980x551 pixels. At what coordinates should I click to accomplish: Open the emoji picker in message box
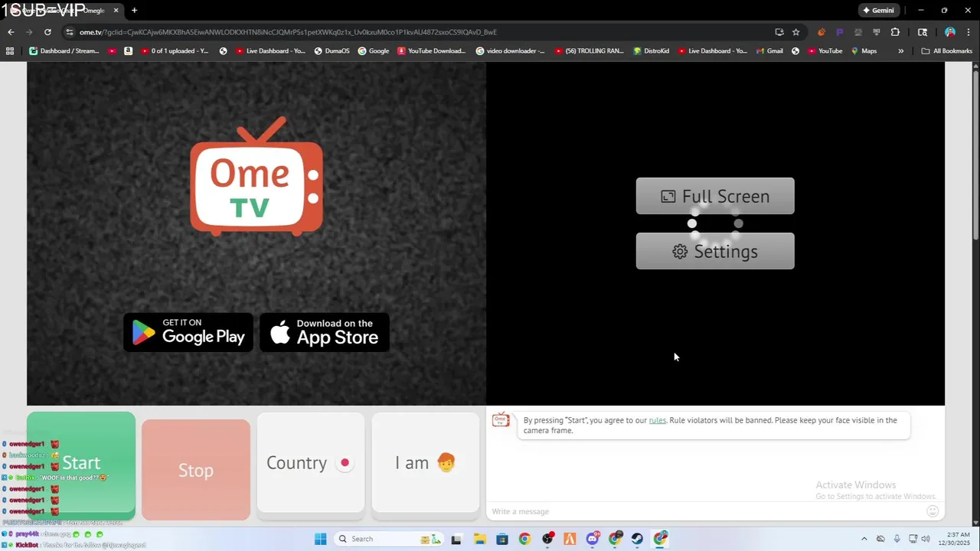933,511
